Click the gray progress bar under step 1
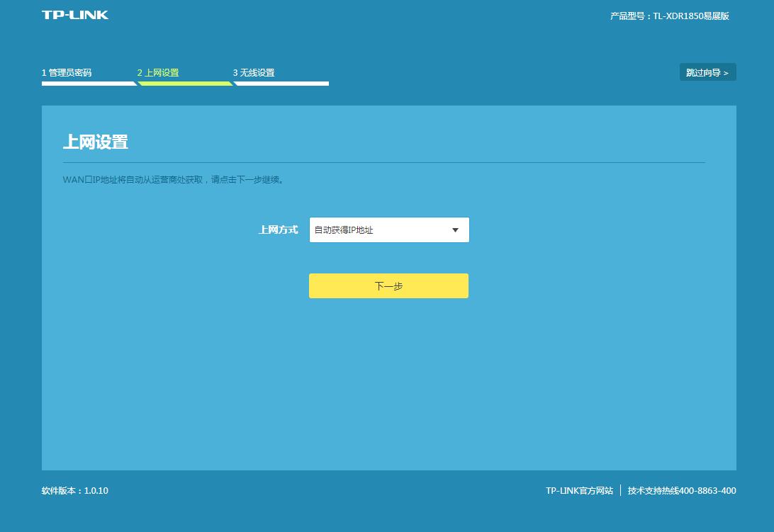This screenshot has width=774, height=532. 88,83
